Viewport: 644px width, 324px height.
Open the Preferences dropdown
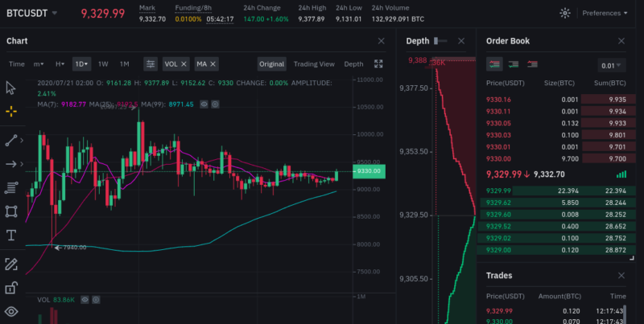pos(605,13)
